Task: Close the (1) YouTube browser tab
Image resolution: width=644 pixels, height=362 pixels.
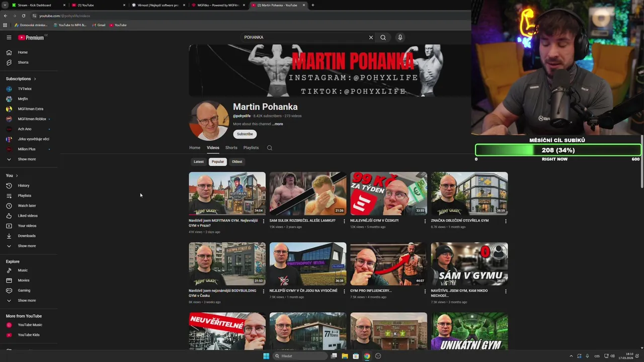Action: click(x=124, y=5)
